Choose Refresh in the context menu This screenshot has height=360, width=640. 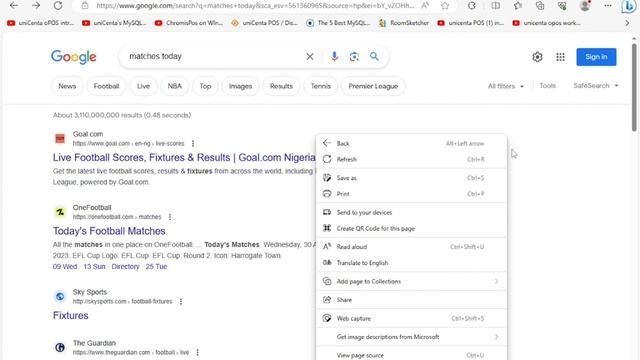pos(411,159)
